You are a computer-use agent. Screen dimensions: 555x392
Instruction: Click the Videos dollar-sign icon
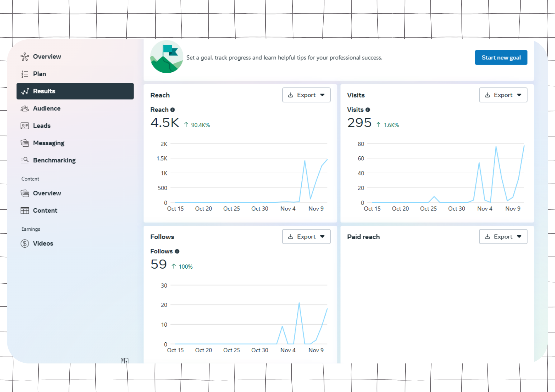pyautogui.click(x=25, y=243)
